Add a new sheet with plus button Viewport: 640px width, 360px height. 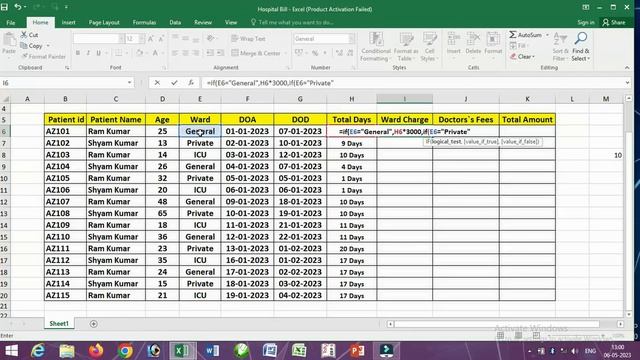point(93,324)
